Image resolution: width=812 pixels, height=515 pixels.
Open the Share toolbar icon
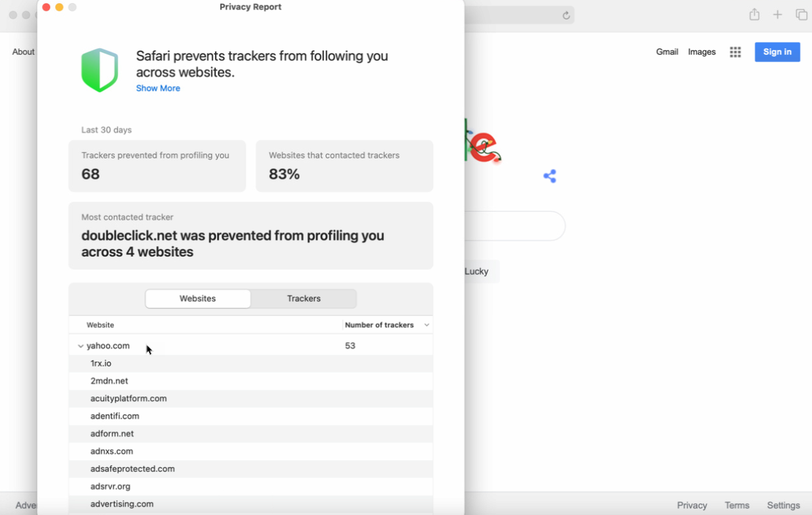pyautogui.click(x=754, y=15)
